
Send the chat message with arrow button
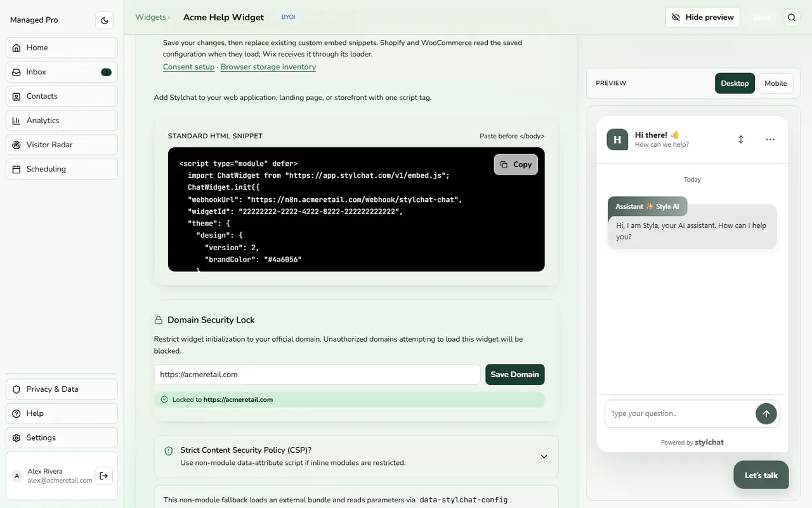coord(766,414)
